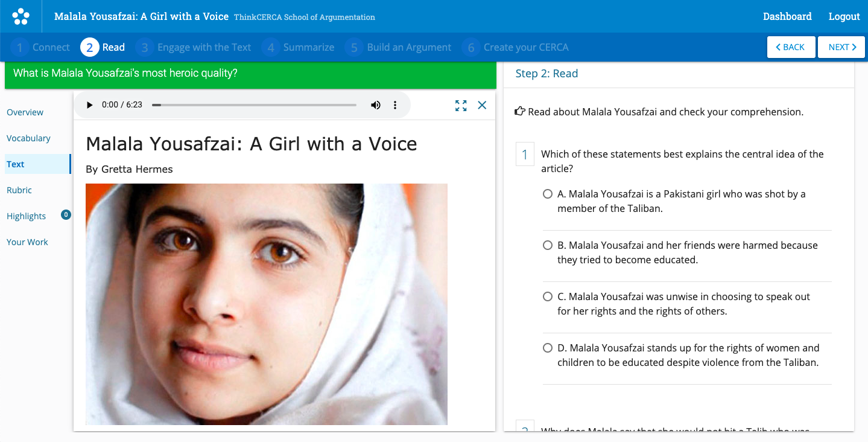Click the question number 1 box

pyautogui.click(x=525, y=155)
